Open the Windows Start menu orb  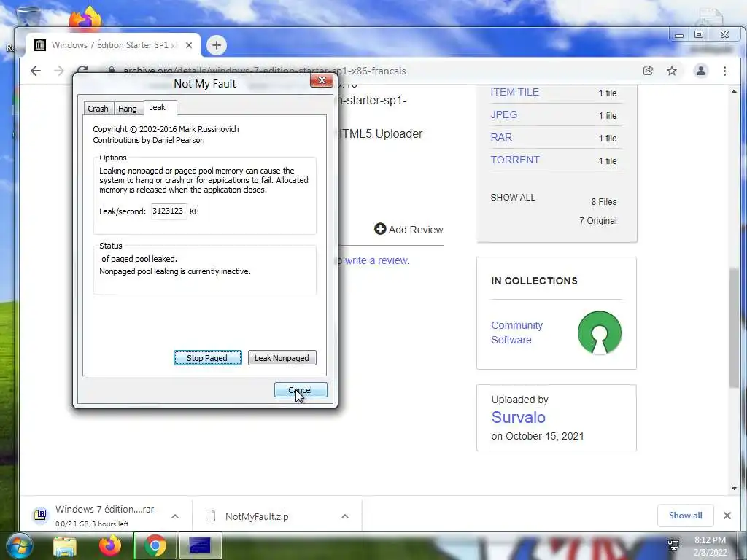pos(20,545)
